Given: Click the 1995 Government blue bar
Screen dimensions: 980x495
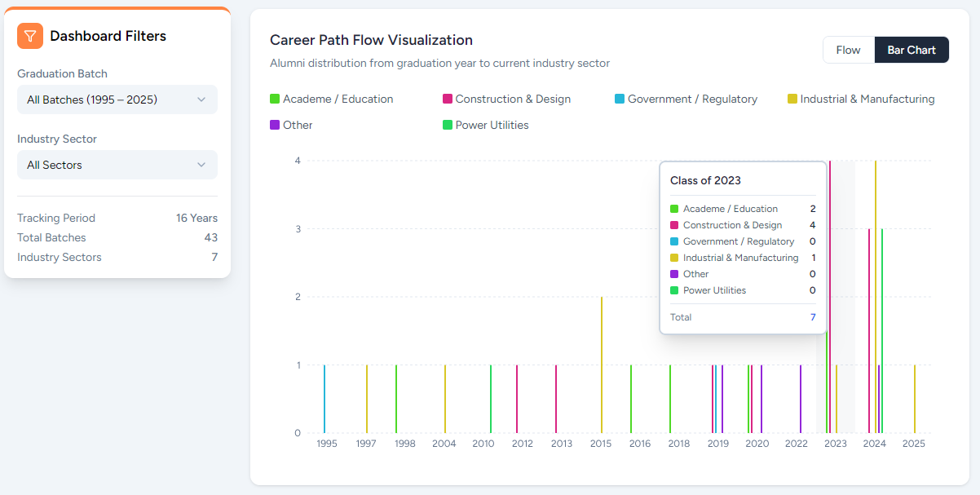Looking at the screenshot, I should (324, 399).
